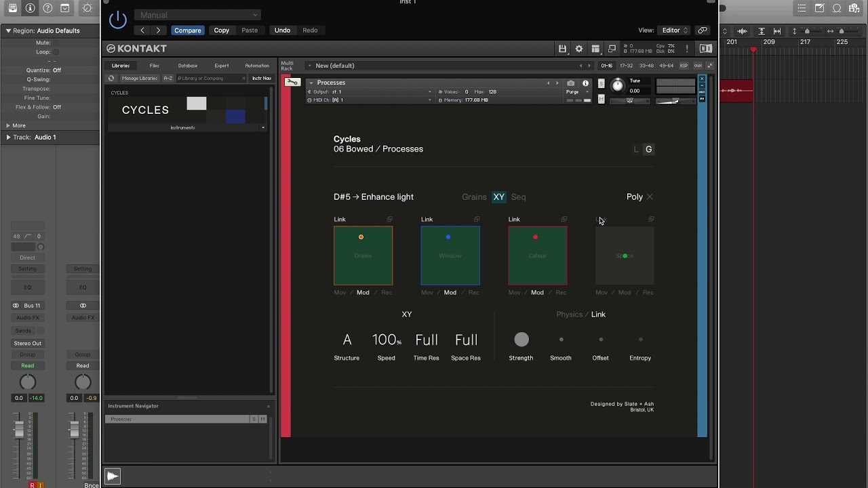
Task: Select the Grains mode tab
Action: point(474,197)
